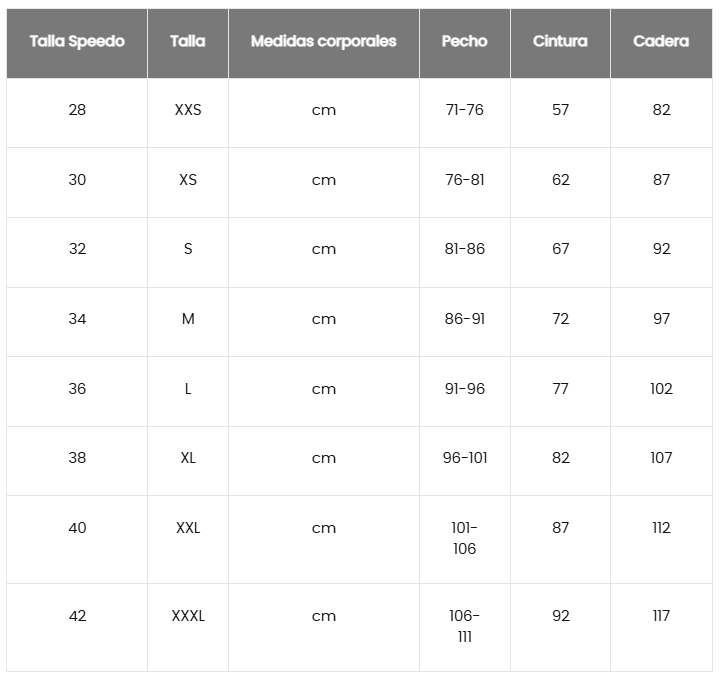Select hip value 107 cell

pos(661,458)
